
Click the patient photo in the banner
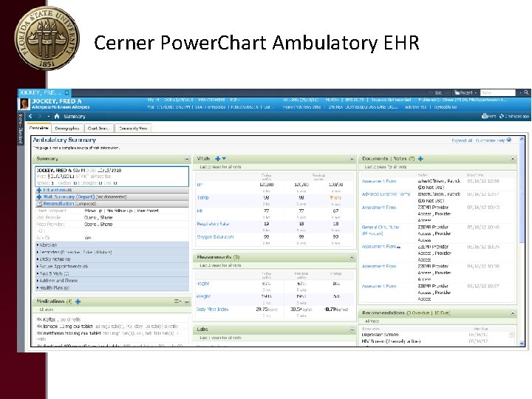click(24, 104)
